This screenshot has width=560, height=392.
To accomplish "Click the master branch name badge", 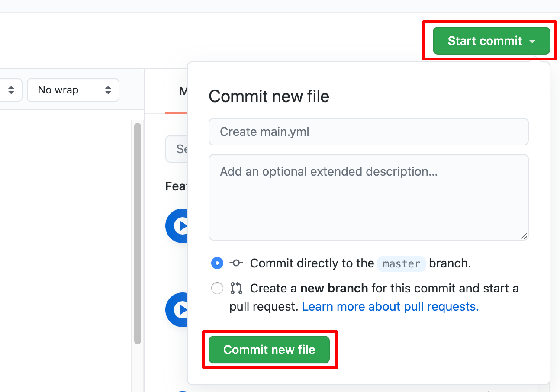I will 401,263.
